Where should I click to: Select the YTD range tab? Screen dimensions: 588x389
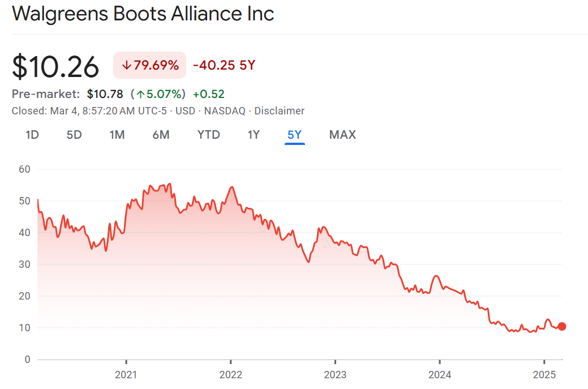coord(208,135)
